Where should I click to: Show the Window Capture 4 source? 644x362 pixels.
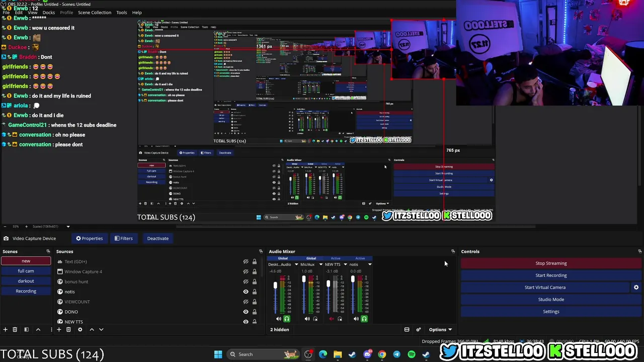tap(246, 271)
